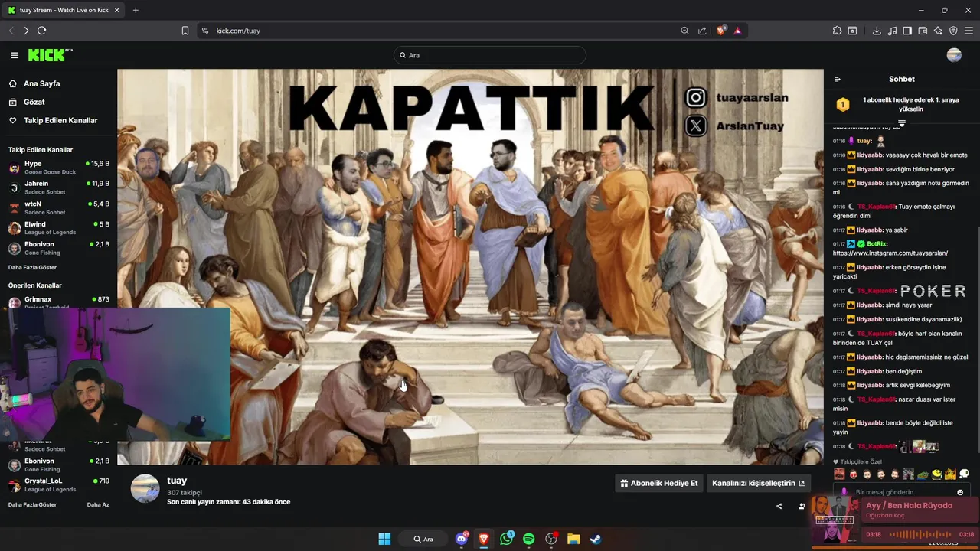Select the white ghost emote in emote row
980x551 pixels.
(x=964, y=474)
